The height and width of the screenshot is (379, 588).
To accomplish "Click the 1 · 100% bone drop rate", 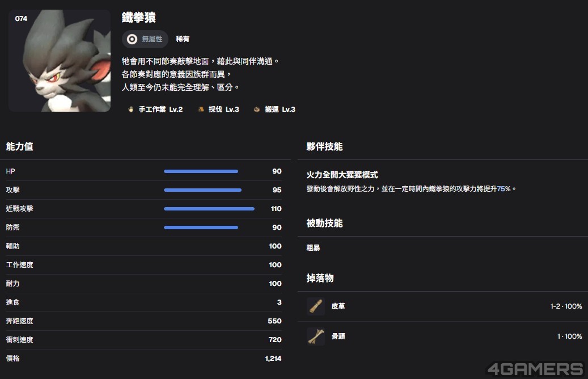I will click(570, 336).
